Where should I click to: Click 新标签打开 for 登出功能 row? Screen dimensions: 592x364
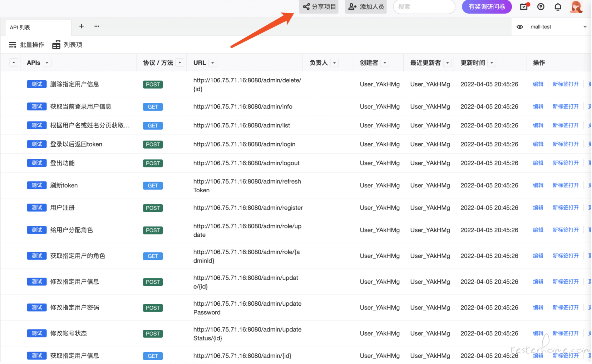566,163
